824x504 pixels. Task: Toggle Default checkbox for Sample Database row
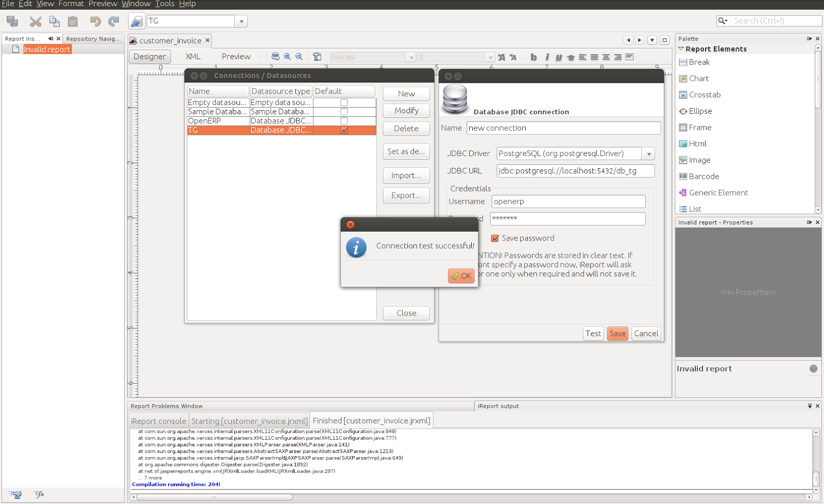pyautogui.click(x=344, y=112)
